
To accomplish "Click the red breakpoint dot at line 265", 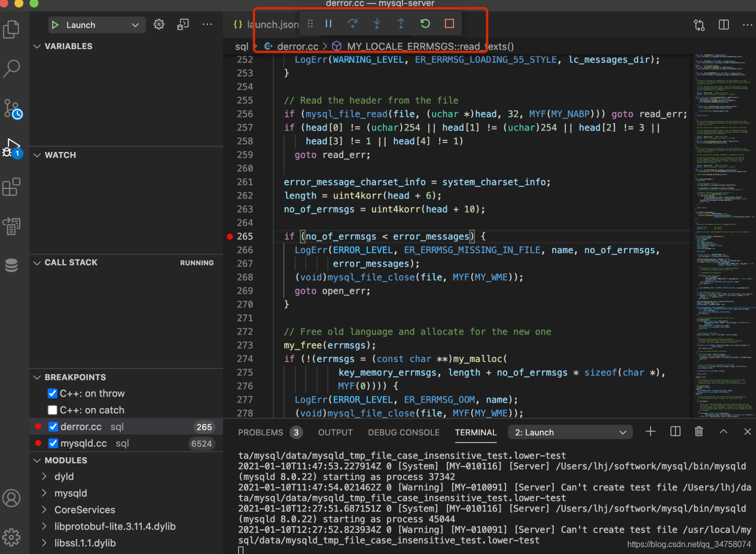I will pyautogui.click(x=230, y=236).
